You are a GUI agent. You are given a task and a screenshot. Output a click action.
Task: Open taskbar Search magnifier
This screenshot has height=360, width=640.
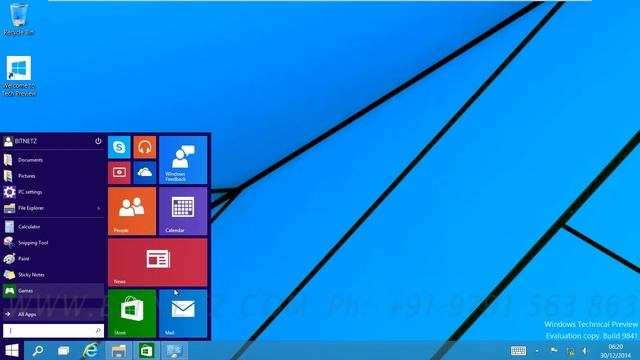pyautogui.click(x=38, y=351)
